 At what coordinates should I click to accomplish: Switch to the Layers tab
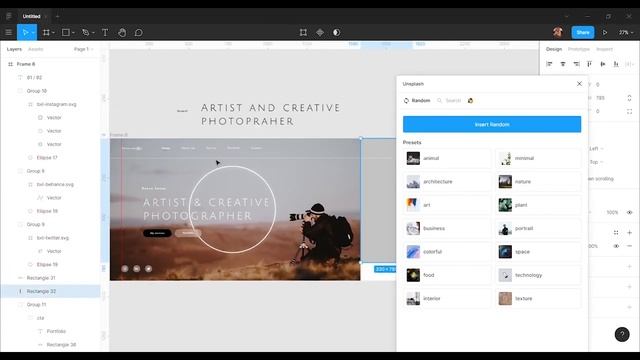pyautogui.click(x=14, y=49)
